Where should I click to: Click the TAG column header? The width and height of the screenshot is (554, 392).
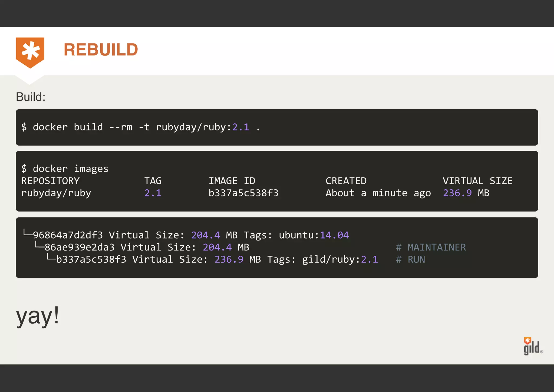point(153,181)
